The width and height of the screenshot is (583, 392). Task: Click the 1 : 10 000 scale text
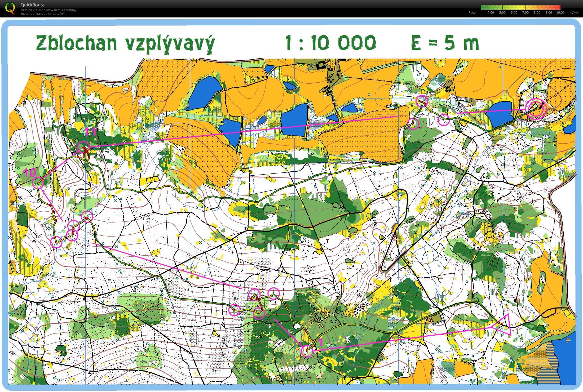click(x=331, y=43)
